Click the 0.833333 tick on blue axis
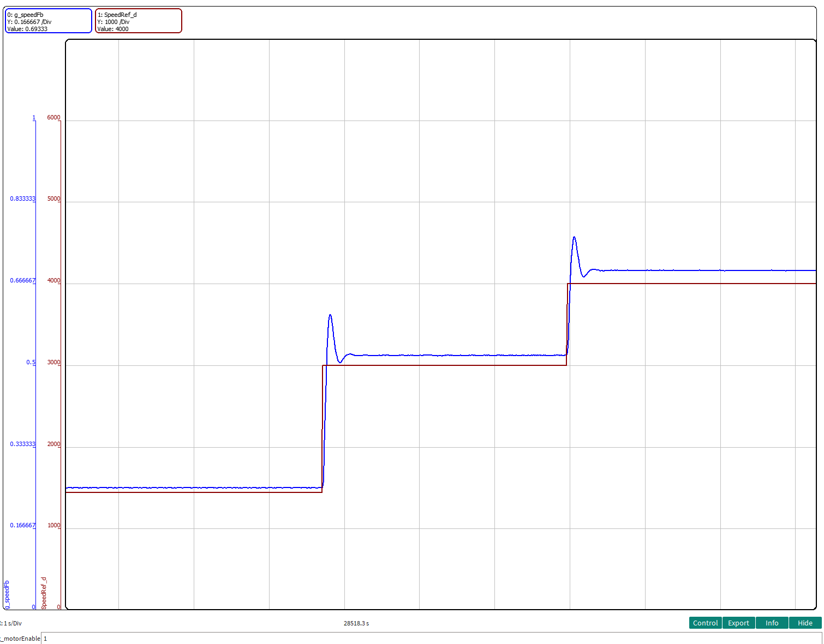 tap(22, 199)
